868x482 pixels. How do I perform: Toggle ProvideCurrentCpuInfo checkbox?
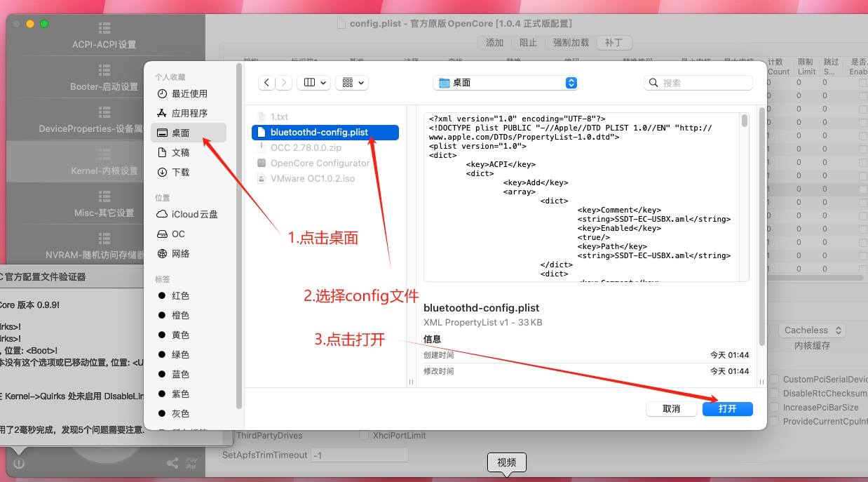774,421
